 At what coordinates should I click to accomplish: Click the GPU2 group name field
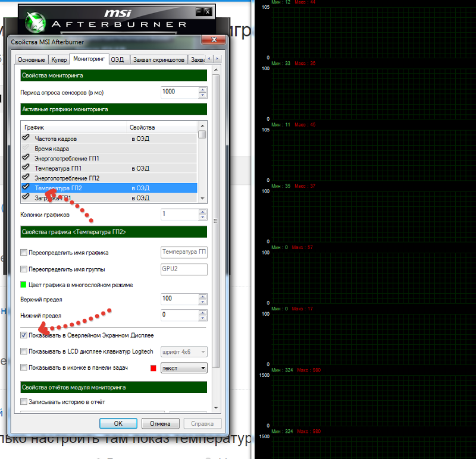click(184, 269)
